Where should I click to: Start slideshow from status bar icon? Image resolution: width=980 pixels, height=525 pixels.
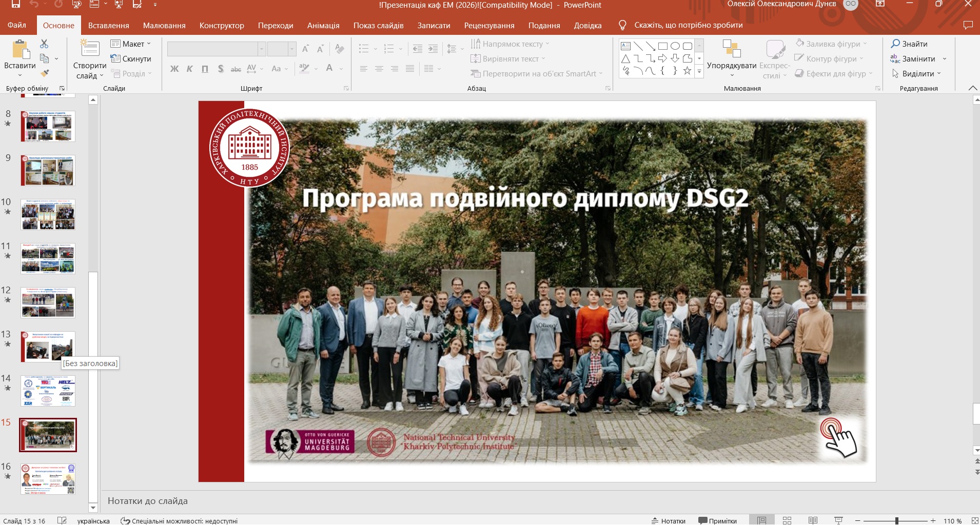[x=838, y=520]
